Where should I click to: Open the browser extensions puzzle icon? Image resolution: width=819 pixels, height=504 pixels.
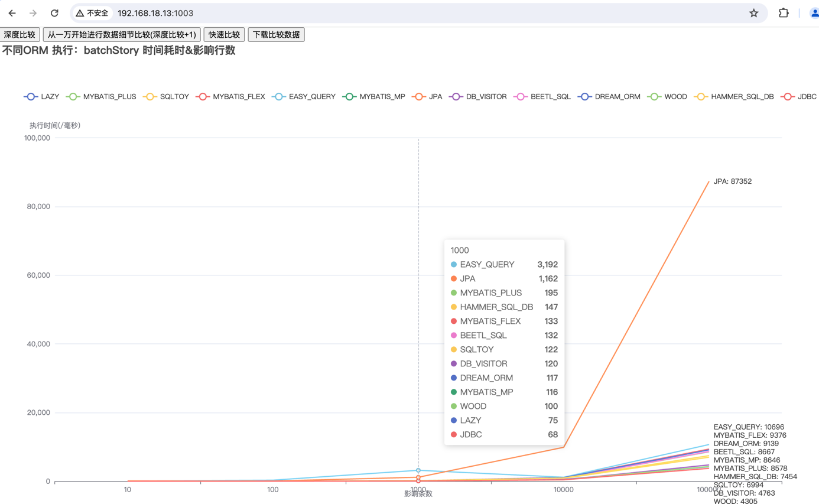[784, 13]
